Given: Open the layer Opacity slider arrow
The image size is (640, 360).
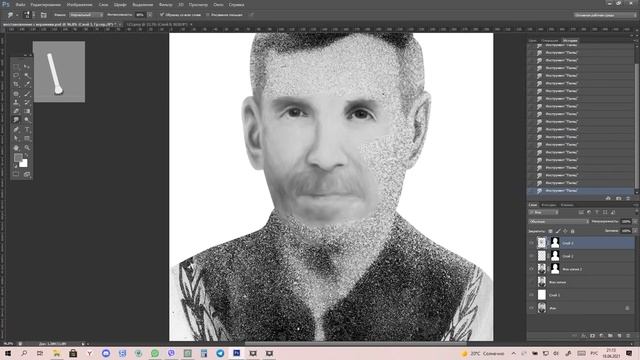Looking at the screenshot, I should click(635, 222).
